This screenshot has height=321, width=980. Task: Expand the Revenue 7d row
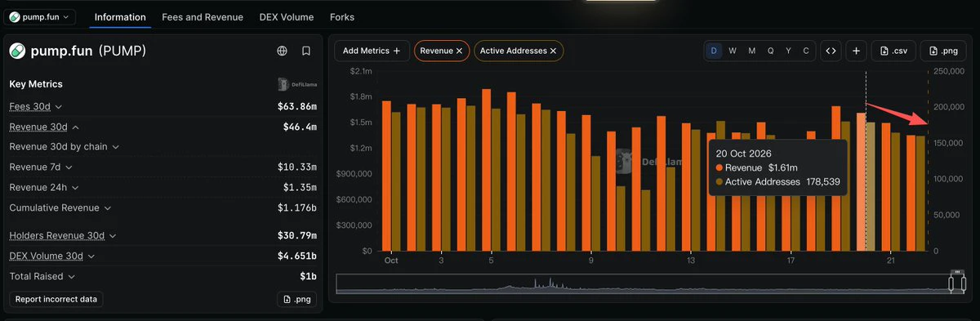pyautogui.click(x=41, y=167)
